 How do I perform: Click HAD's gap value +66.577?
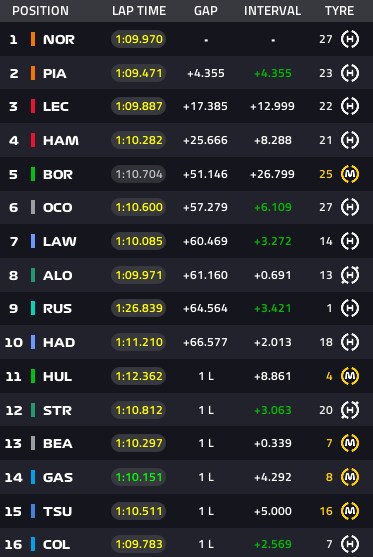coord(205,342)
